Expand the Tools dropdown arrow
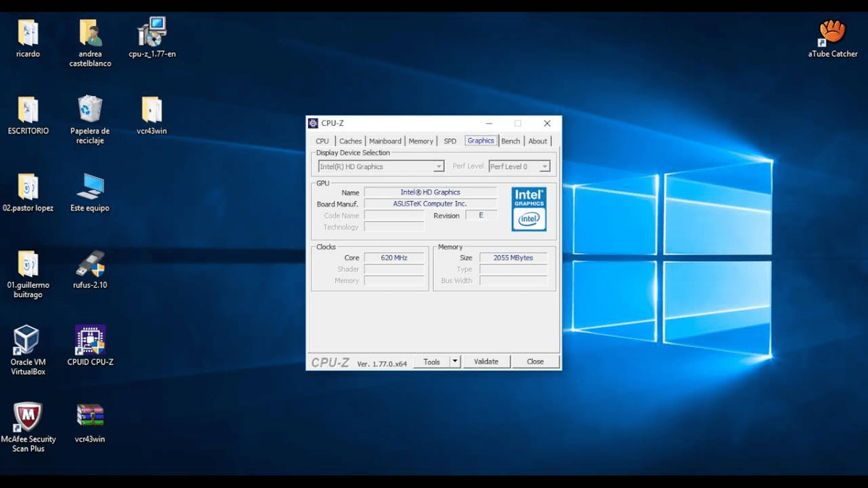This screenshot has height=488, width=868. pos(455,361)
